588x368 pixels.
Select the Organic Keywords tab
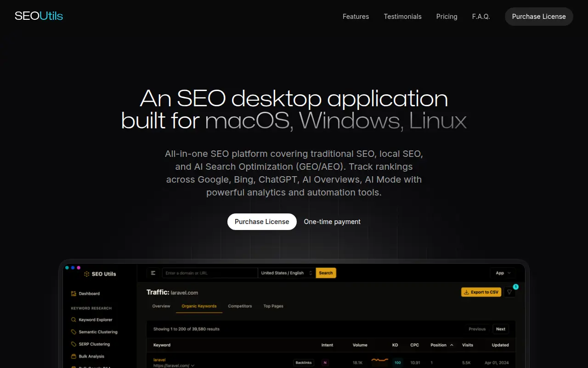(x=199, y=306)
